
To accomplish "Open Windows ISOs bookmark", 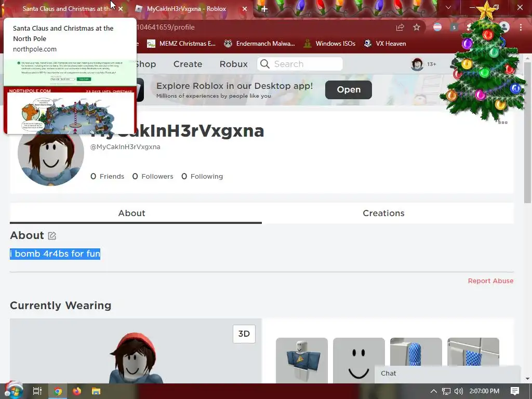I will 329,44.
